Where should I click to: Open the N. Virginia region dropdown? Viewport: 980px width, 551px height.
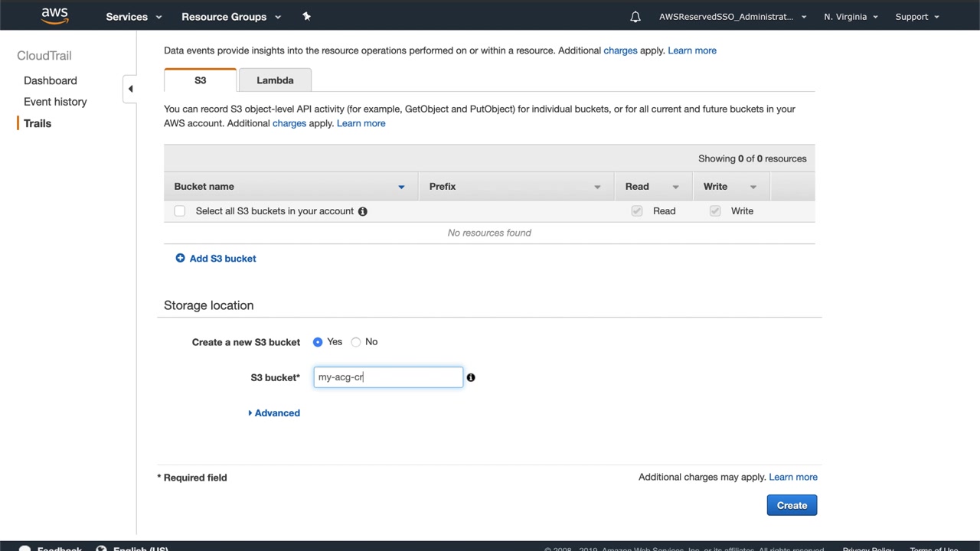[850, 17]
